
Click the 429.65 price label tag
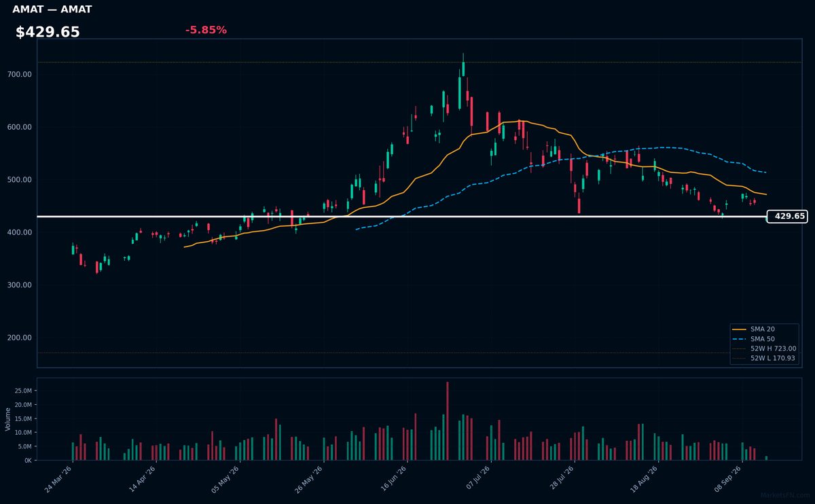[x=787, y=217]
